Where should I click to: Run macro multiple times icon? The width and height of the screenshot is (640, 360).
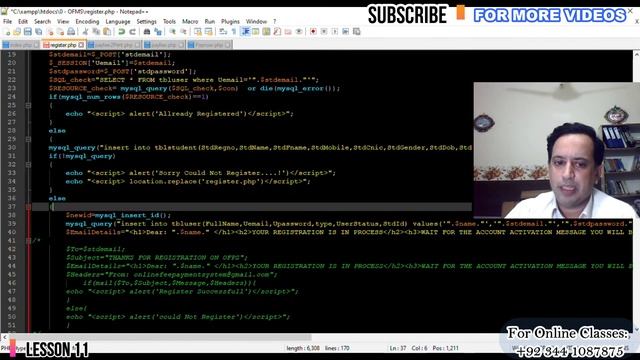[x=346, y=31]
